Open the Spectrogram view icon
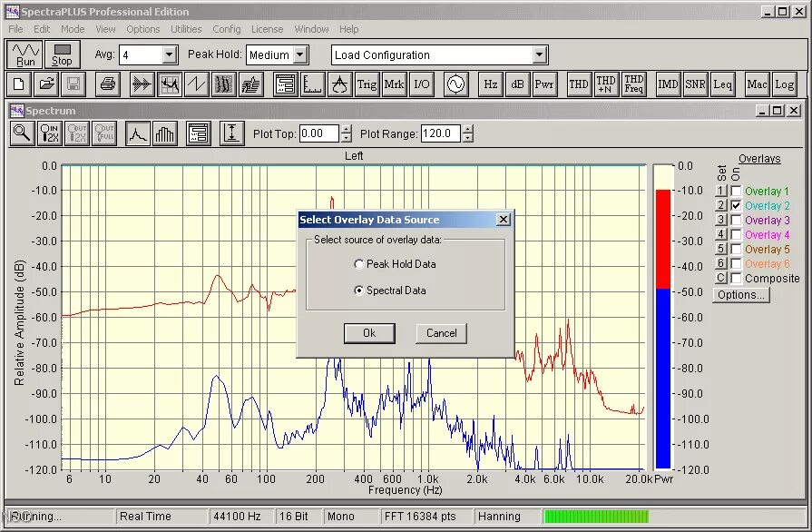The image size is (812, 532). pos(224,84)
